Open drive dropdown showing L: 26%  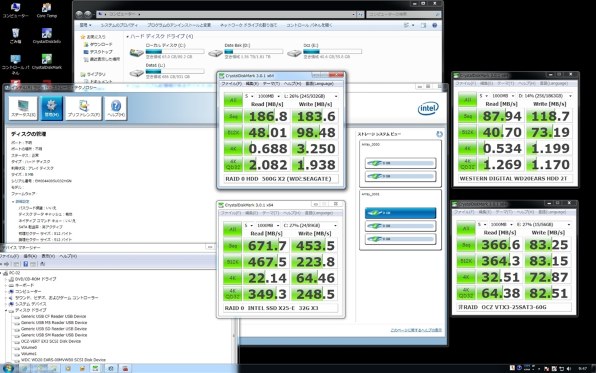click(310, 96)
